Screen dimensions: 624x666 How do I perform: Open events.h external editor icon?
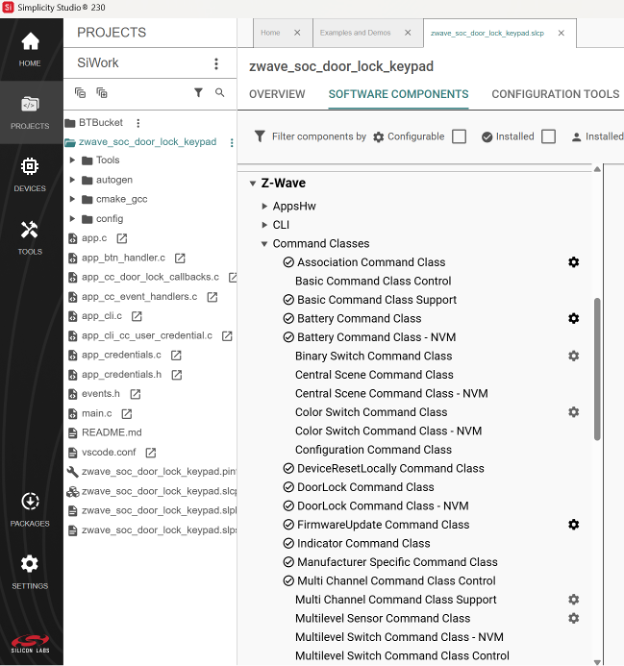click(136, 395)
